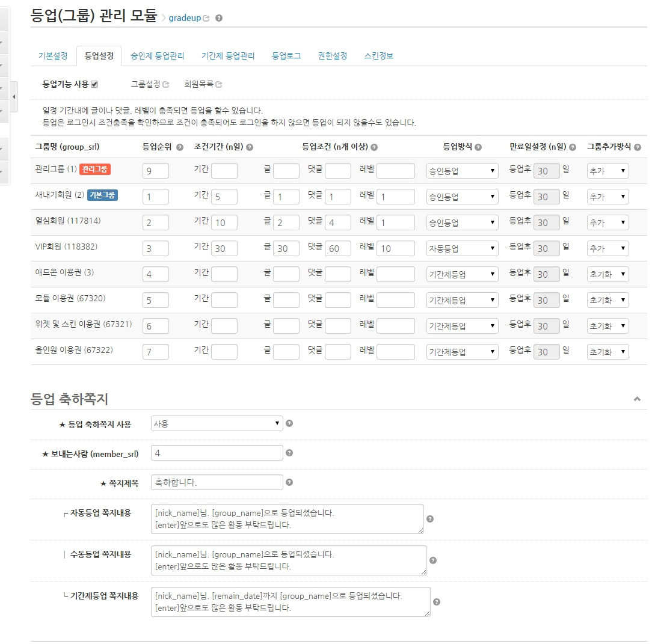The height and width of the screenshot is (644, 655).
Task: Switch to 등업로그 tab
Action: 286,56
